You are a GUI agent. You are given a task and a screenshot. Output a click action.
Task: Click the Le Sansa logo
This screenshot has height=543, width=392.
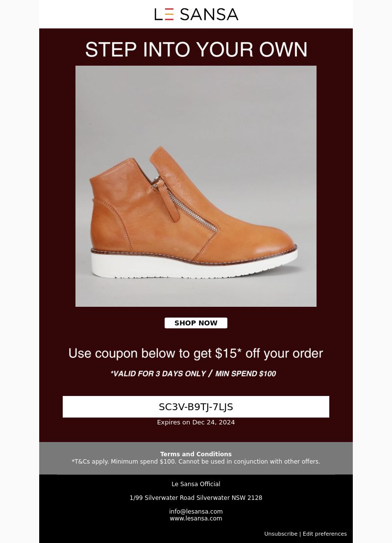pos(196,14)
